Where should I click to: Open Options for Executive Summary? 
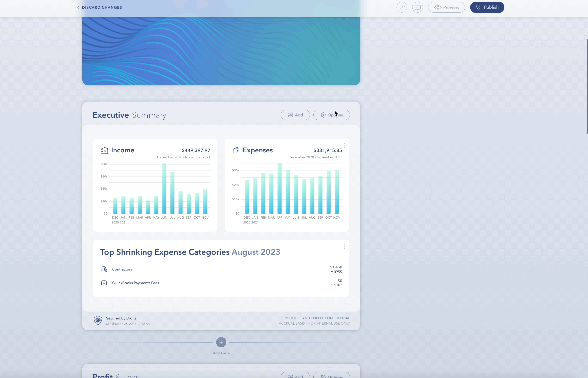point(332,115)
